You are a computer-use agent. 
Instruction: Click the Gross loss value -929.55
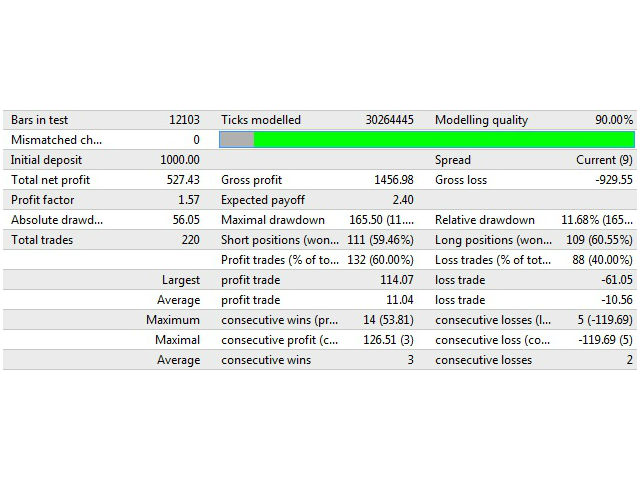pyautogui.click(x=614, y=180)
